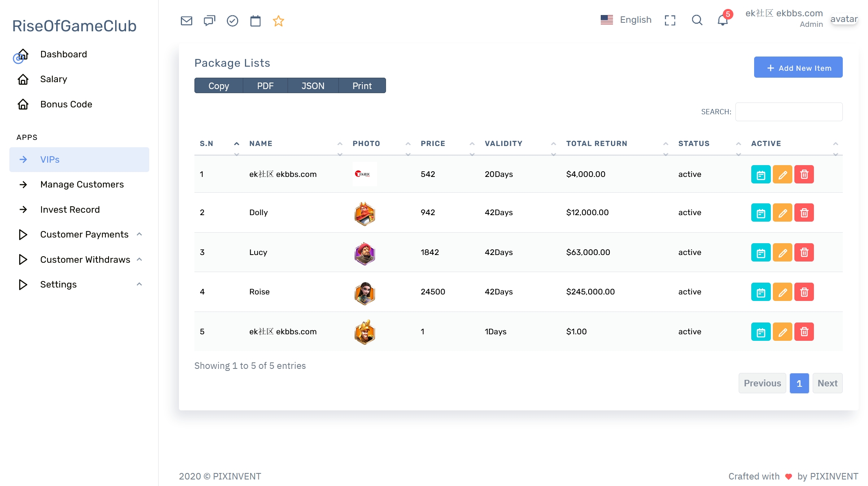Open Manage Customers page

(79, 185)
